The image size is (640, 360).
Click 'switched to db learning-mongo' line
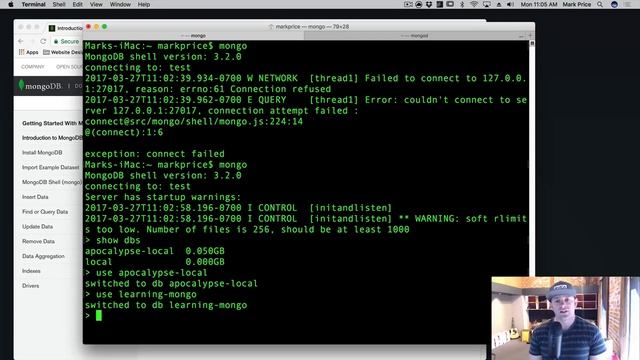(x=166, y=305)
